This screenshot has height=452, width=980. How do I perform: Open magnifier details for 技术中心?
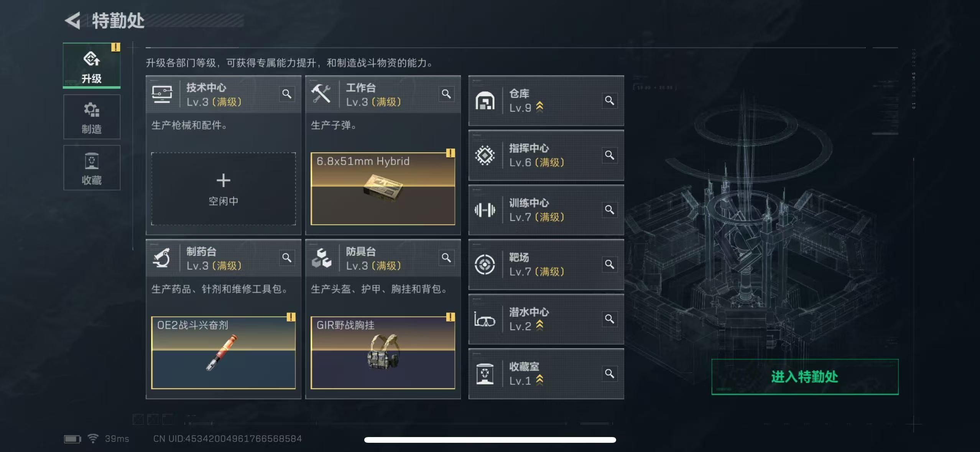(287, 94)
